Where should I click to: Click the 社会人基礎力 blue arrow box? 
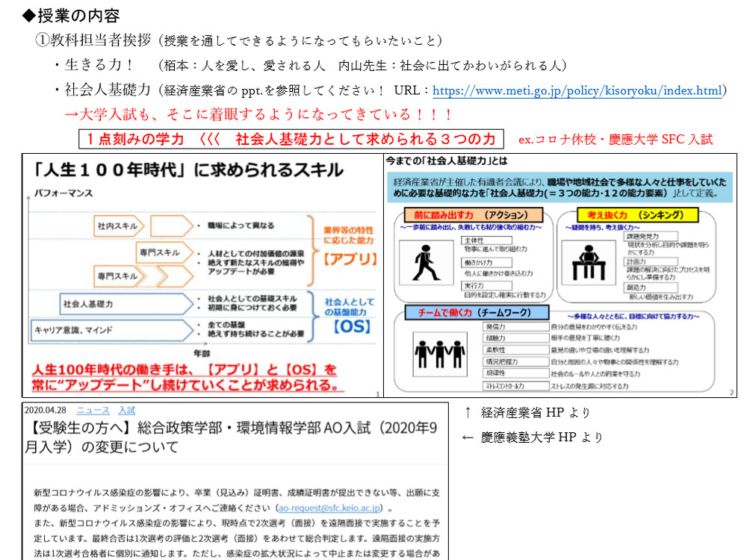[126, 304]
